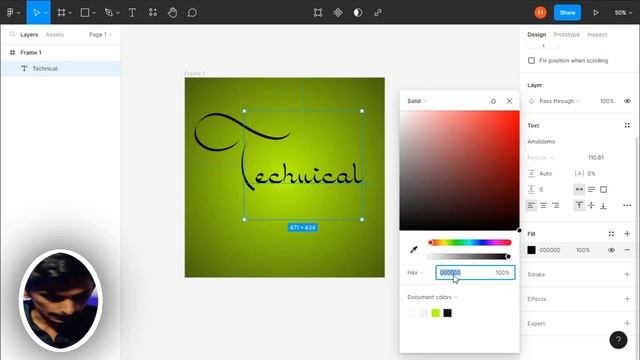
Task: Click search icon in Layers panel
Action: (x=12, y=35)
